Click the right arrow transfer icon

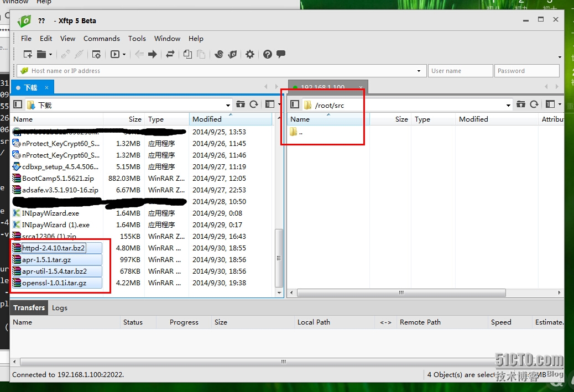coord(152,54)
